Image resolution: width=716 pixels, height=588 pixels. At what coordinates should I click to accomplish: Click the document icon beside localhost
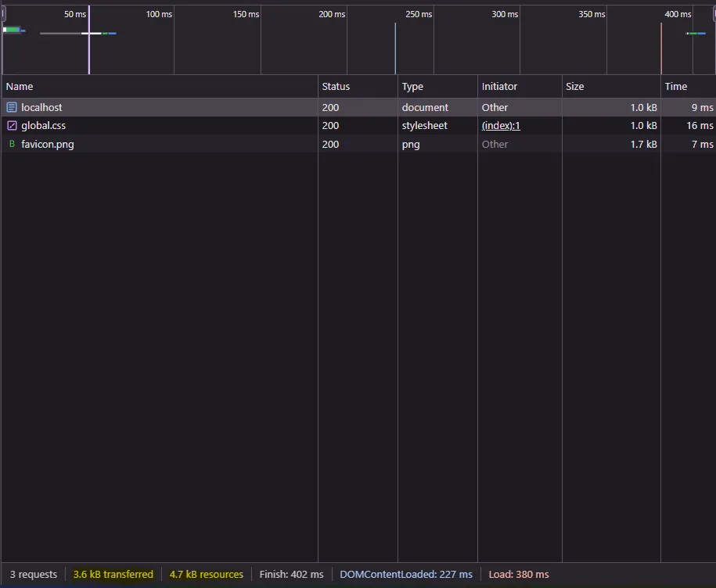pyautogui.click(x=12, y=107)
